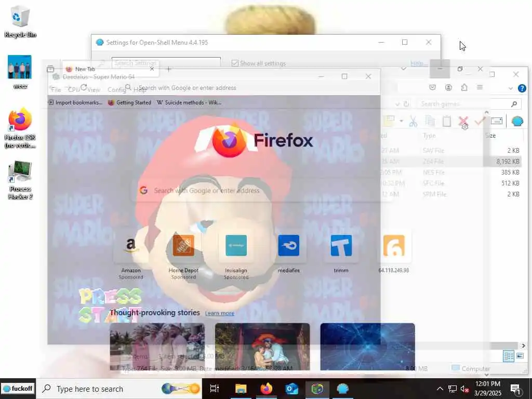Open Import bookmarks bookmark item

[75, 102]
